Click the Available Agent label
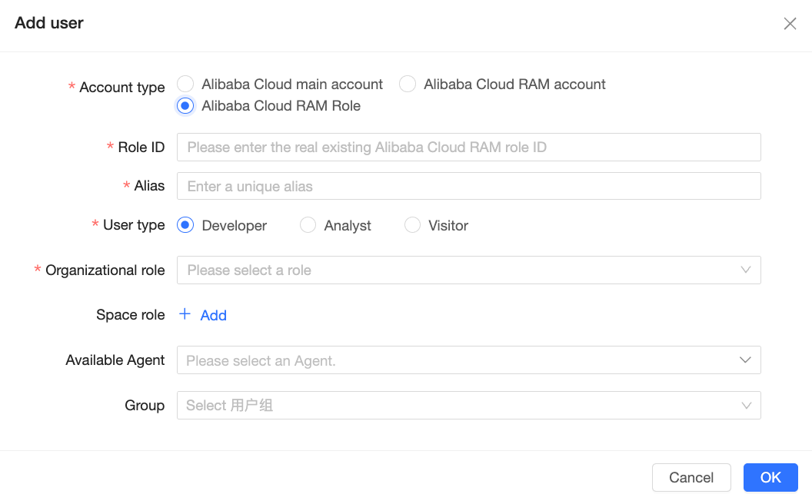The width and height of the screenshot is (812, 504). (115, 360)
